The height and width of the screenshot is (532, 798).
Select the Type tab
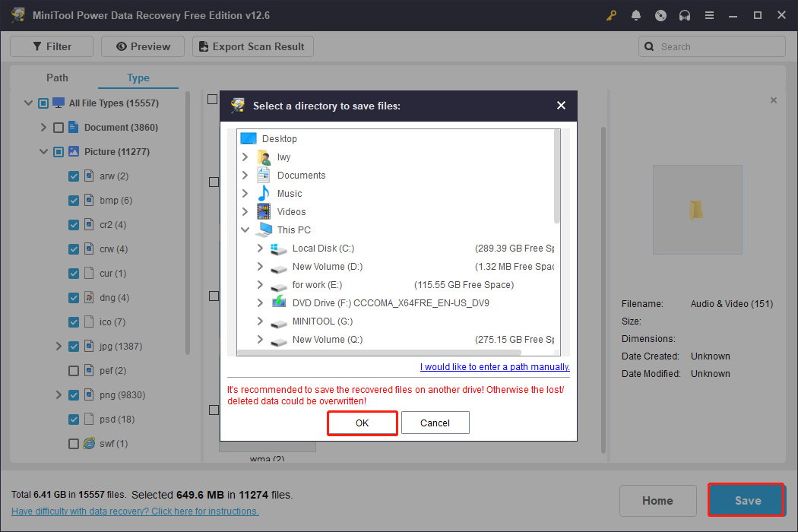(138, 78)
